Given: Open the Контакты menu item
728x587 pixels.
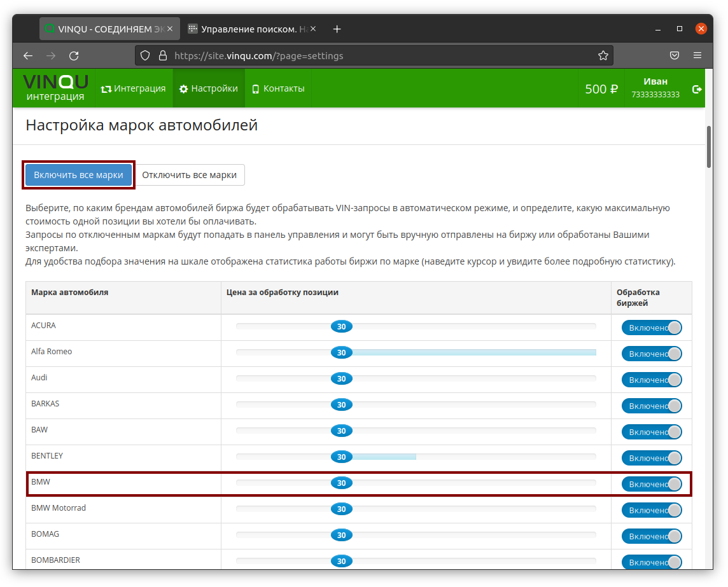Looking at the screenshot, I should tap(278, 88).
